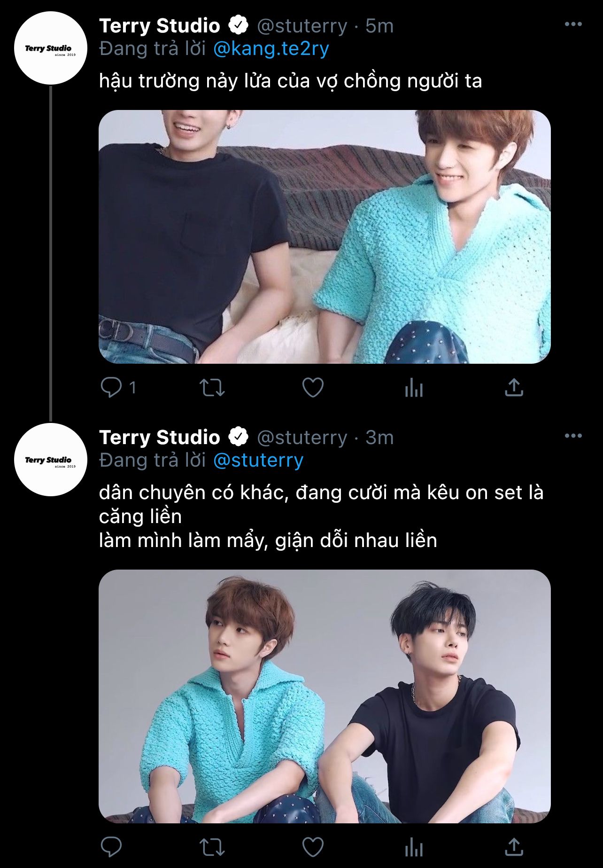This screenshot has height=868, width=603.
Task: Click Terry Studio name on second tweet
Action: tap(160, 438)
